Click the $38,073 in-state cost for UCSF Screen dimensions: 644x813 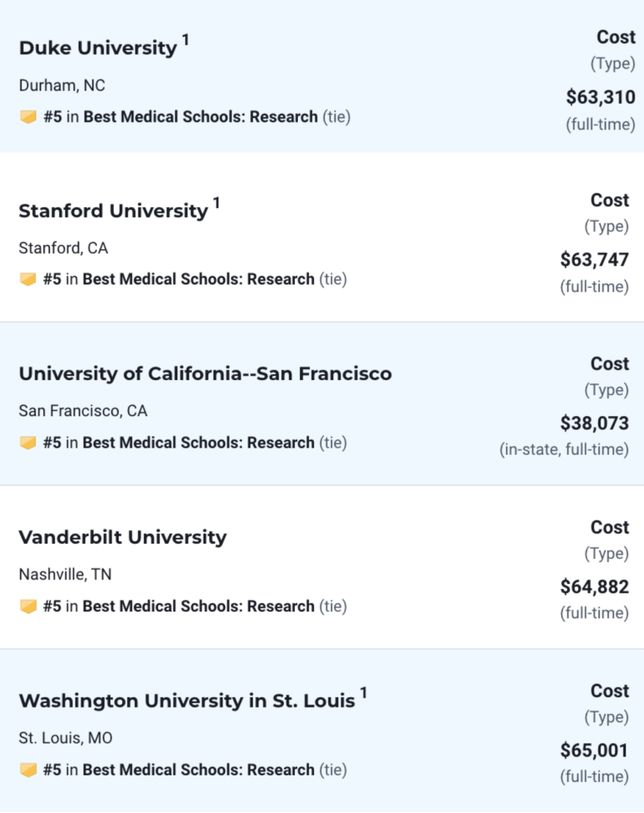coord(594,423)
